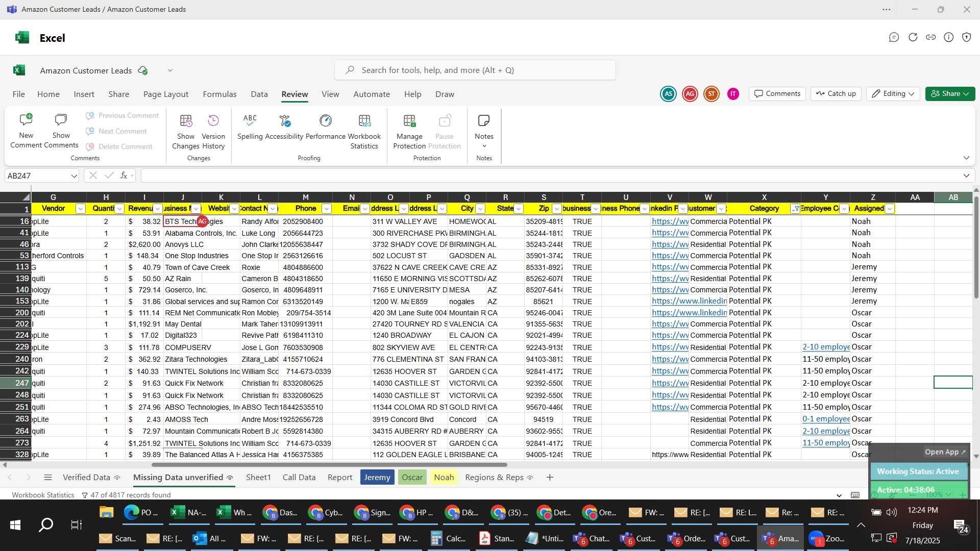Click row header 247

(15, 383)
